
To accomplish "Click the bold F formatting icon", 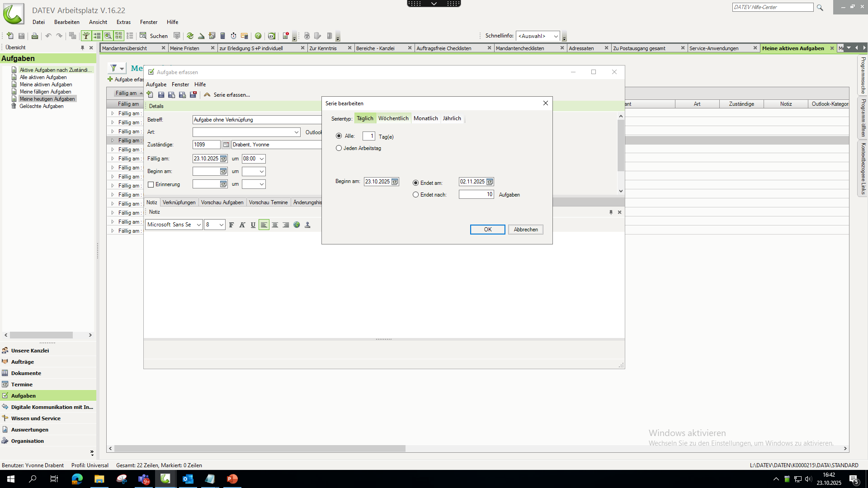I will pyautogui.click(x=231, y=225).
